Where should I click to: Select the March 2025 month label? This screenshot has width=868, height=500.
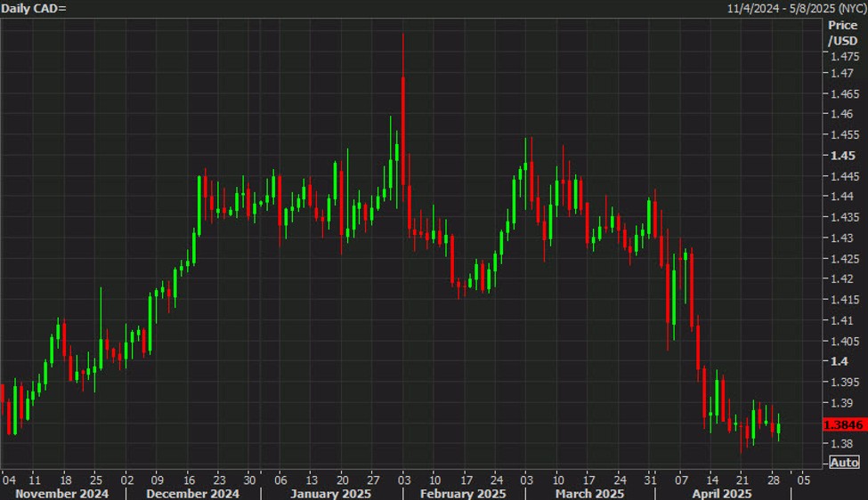coord(589,494)
